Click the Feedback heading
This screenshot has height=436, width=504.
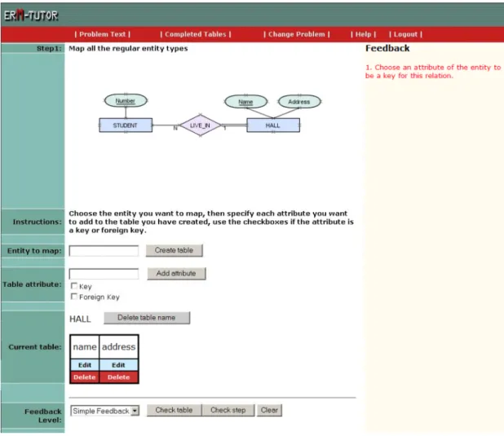(387, 49)
